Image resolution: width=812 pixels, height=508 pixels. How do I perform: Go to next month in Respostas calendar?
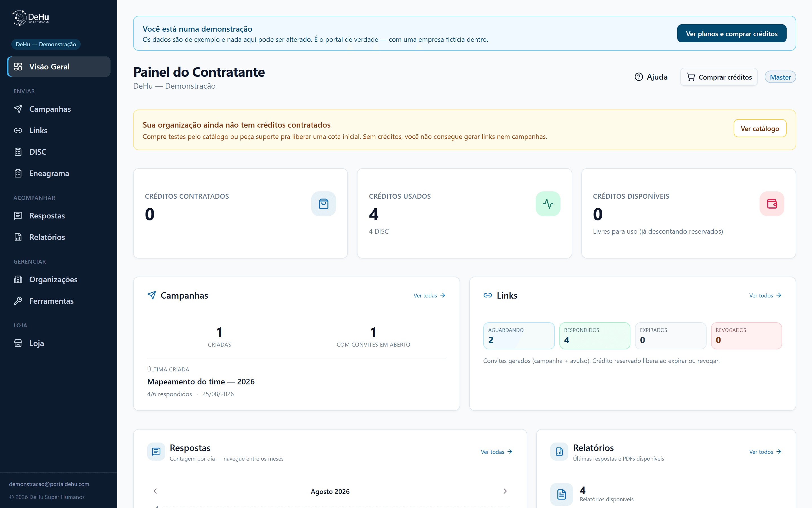505,491
